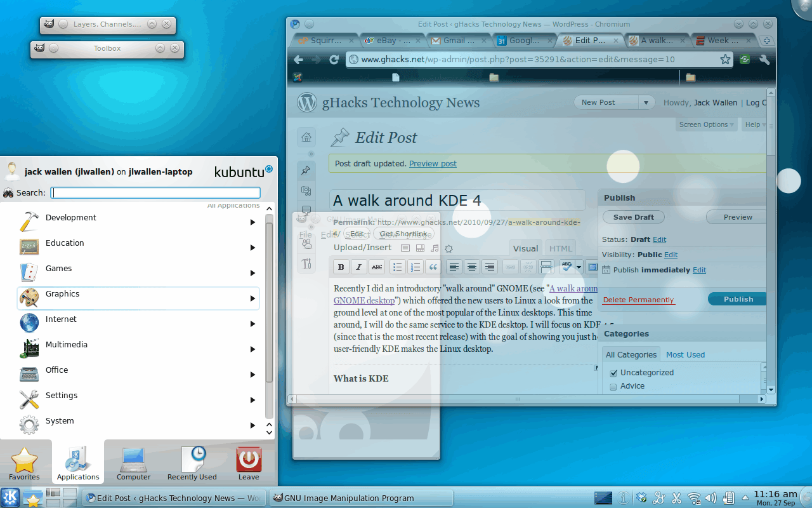
Task: Click the insert More tag icon
Action: (x=546, y=267)
